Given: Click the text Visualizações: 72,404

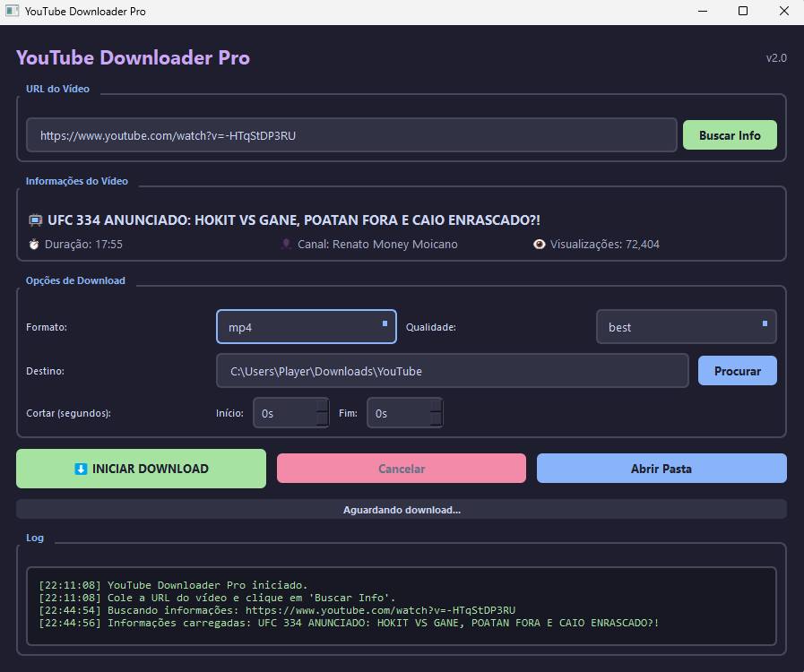Looking at the screenshot, I should (604, 245).
